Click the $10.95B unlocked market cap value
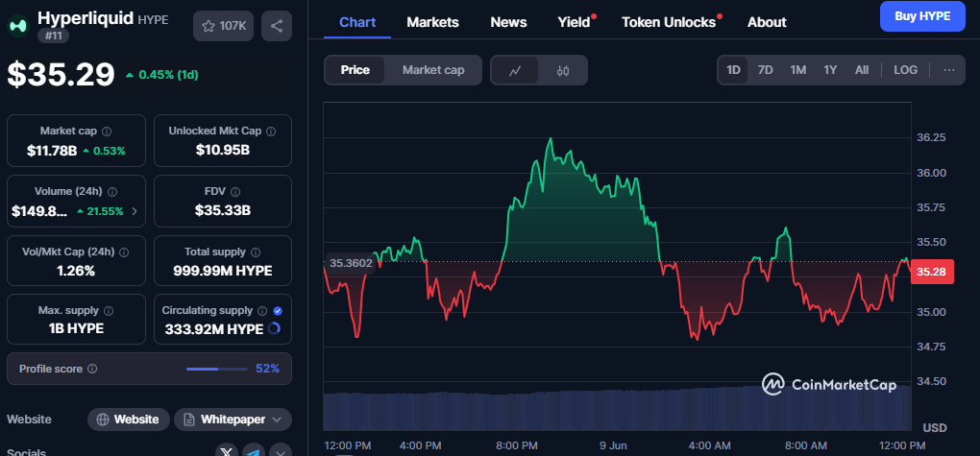Viewport: 980px width, 456px height. click(223, 150)
